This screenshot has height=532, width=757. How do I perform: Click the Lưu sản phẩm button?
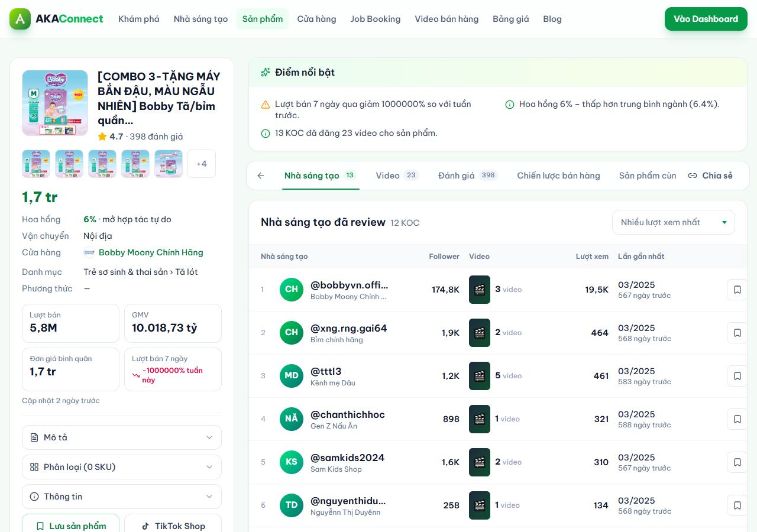click(71, 525)
